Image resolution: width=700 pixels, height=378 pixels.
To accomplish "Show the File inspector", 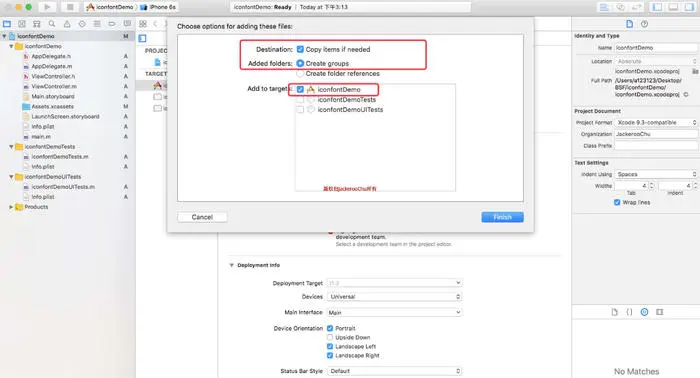I will pyautogui.click(x=629, y=24).
